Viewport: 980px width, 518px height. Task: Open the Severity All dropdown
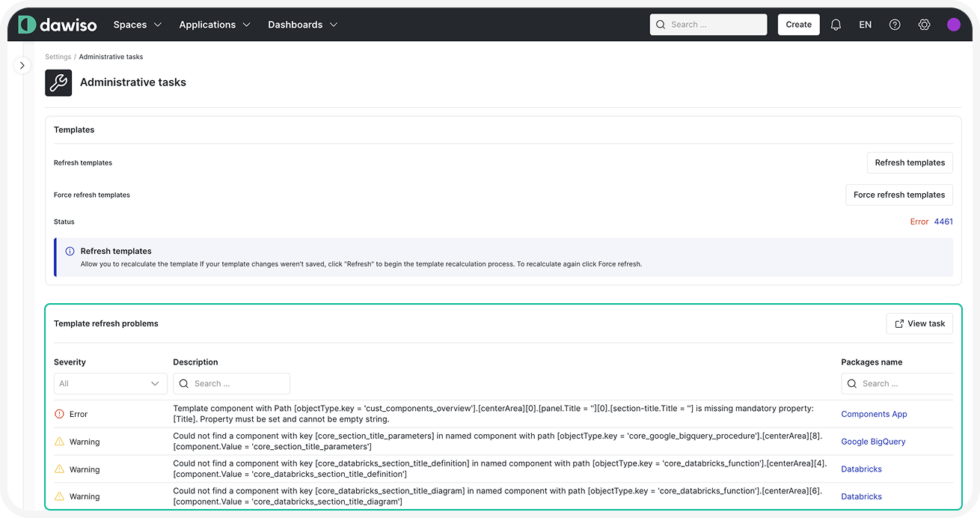(x=110, y=383)
